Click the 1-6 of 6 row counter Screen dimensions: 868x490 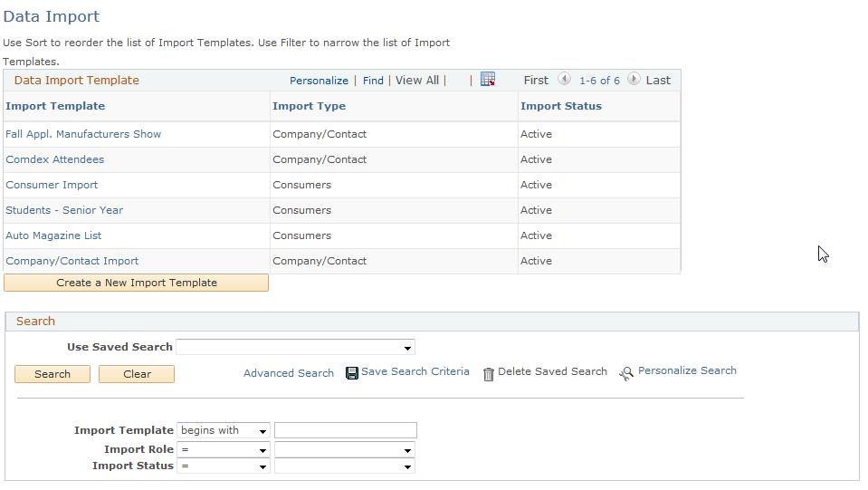(599, 81)
